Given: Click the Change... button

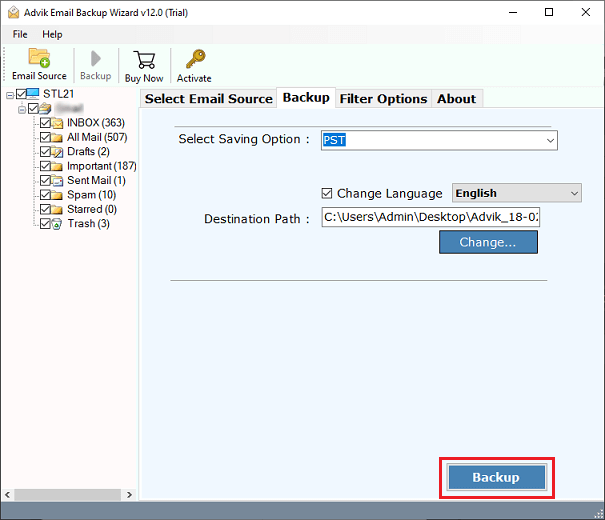Looking at the screenshot, I should (x=488, y=243).
